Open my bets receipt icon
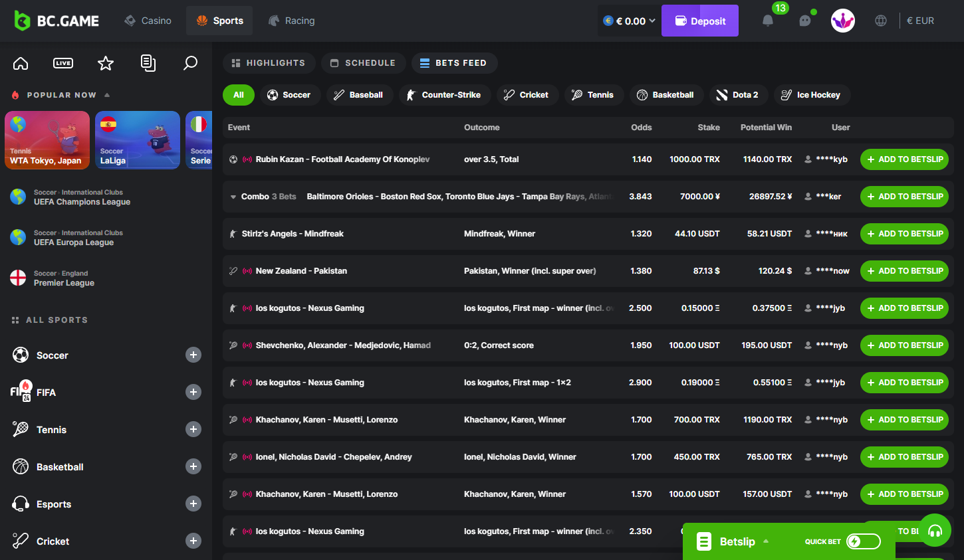Image resolution: width=964 pixels, height=560 pixels. coord(148,63)
